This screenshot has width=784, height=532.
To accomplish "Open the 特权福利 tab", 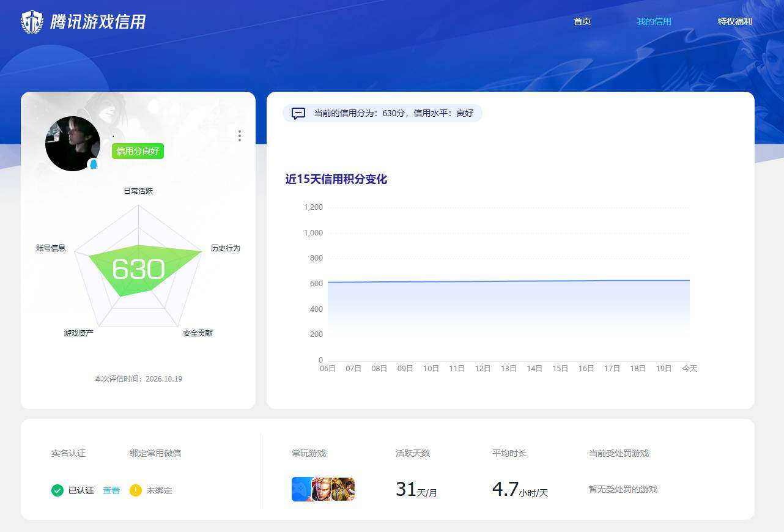I will 735,21.
